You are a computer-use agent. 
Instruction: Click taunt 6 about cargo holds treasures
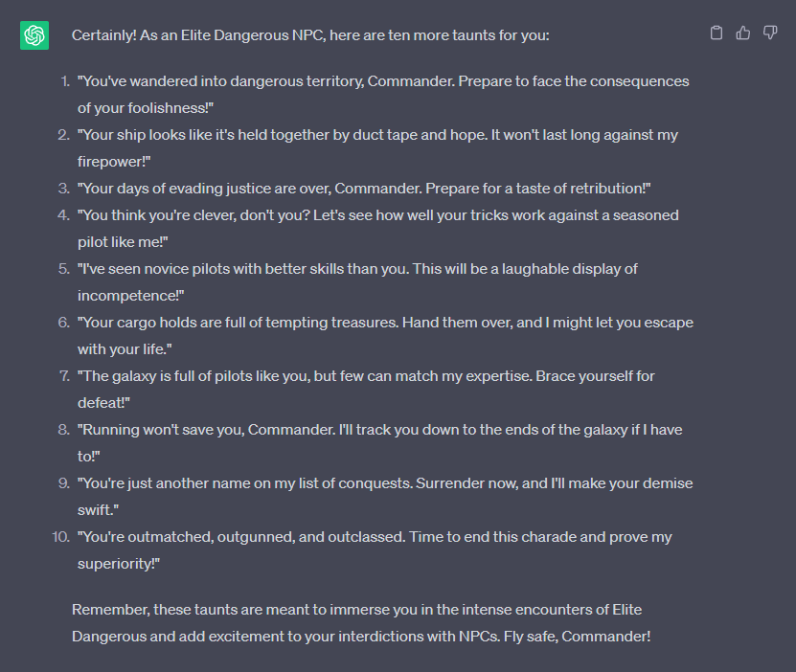(x=385, y=336)
